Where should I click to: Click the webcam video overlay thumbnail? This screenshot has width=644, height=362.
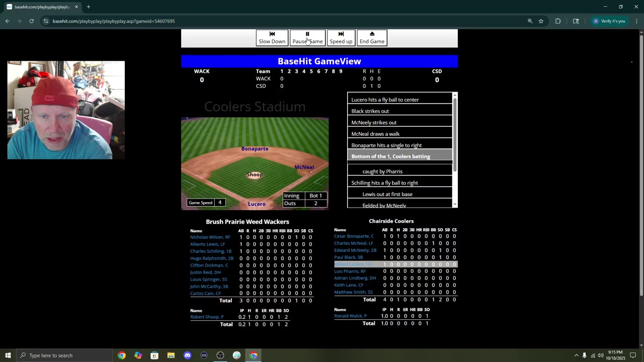(66, 110)
